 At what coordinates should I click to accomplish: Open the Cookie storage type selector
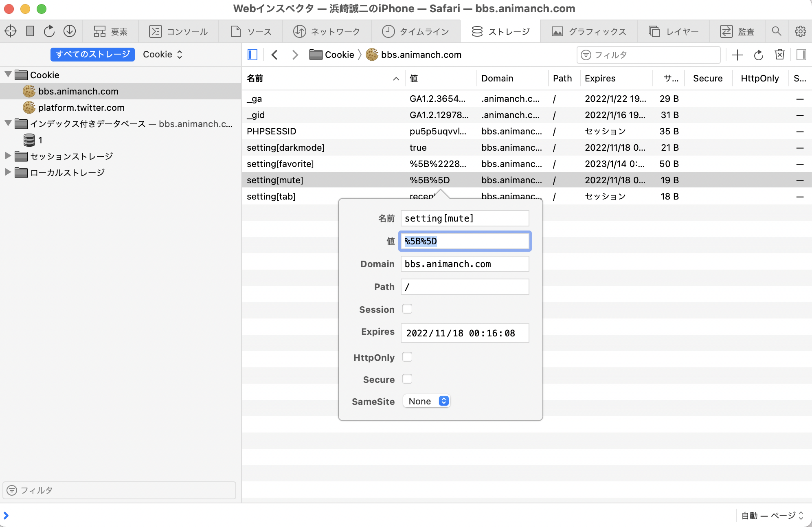[x=163, y=55]
